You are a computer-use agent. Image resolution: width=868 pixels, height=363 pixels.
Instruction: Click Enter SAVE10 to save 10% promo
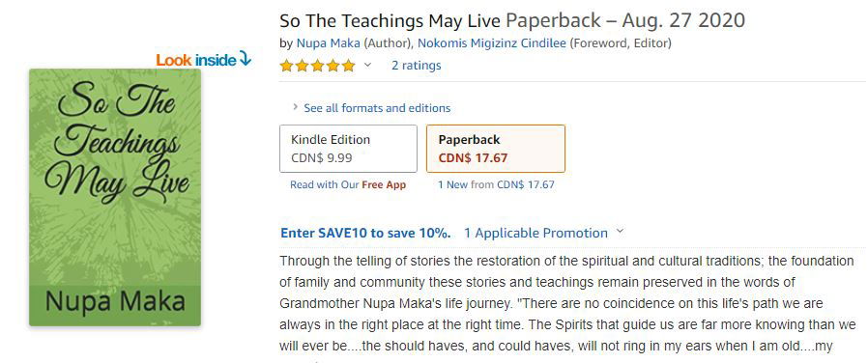[365, 234]
